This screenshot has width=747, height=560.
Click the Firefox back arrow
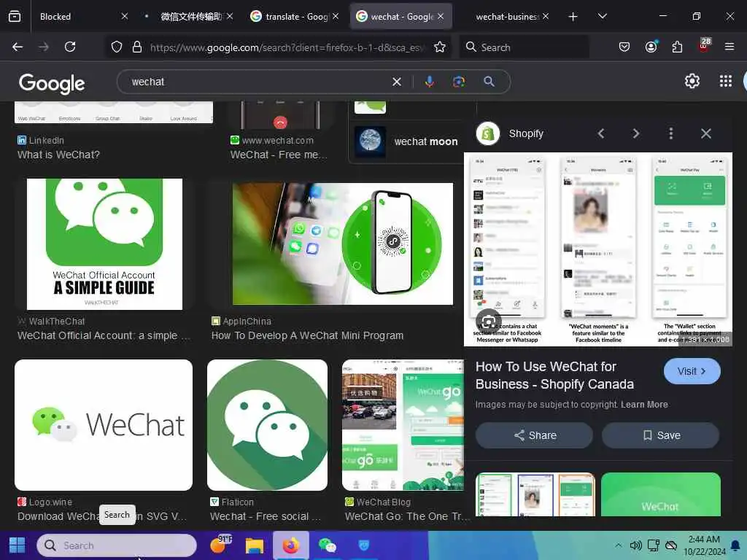click(18, 47)
